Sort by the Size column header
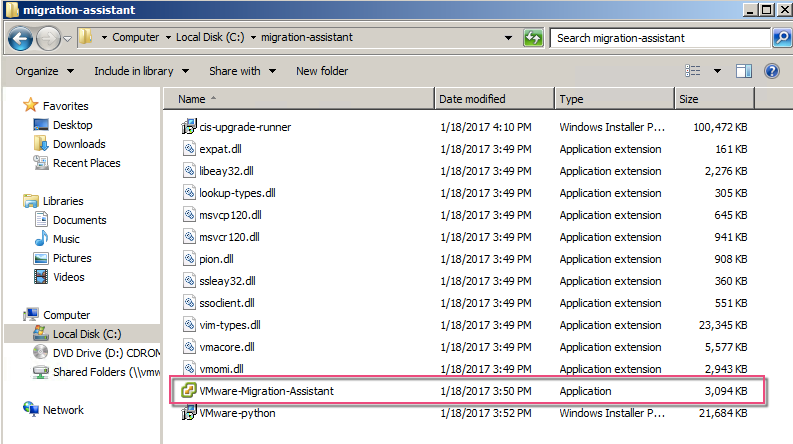 point(714,99)
